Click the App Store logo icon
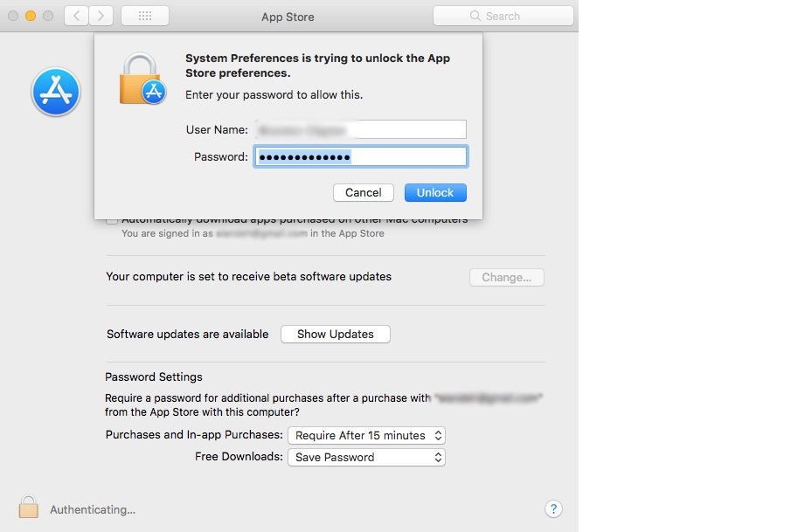The image size is (791, 532). coord(55,92)
